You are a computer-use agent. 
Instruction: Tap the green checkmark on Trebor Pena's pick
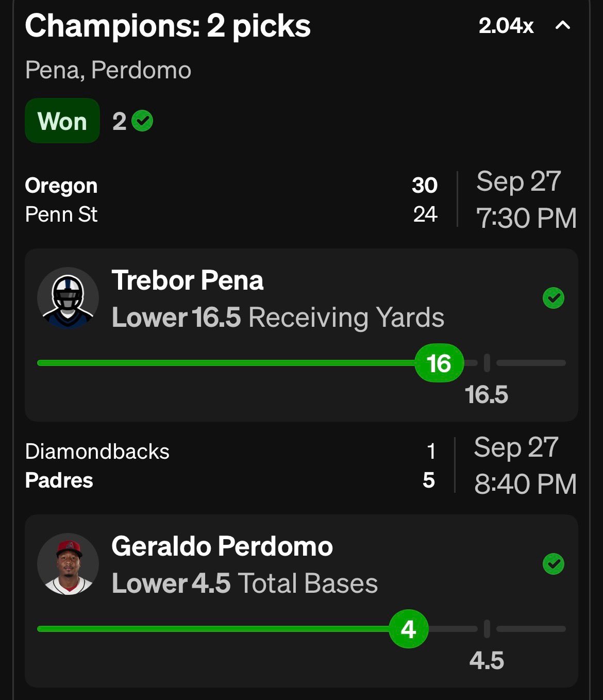[x=554, y=298]
